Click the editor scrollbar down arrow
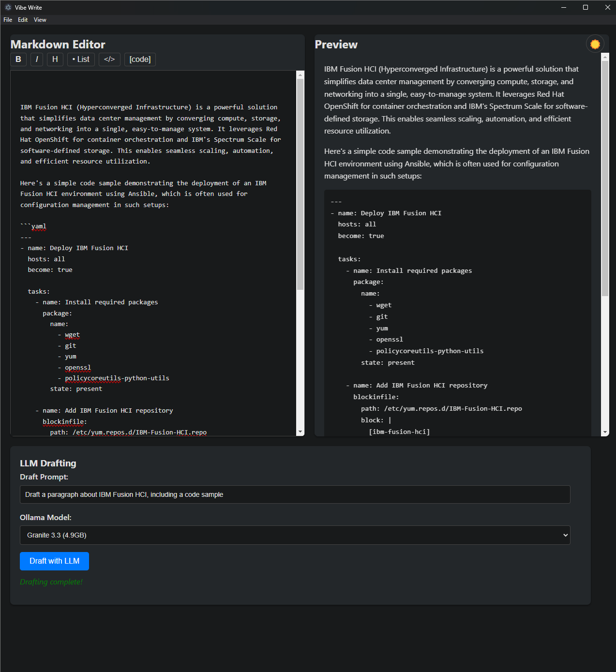 pos(300,432)
